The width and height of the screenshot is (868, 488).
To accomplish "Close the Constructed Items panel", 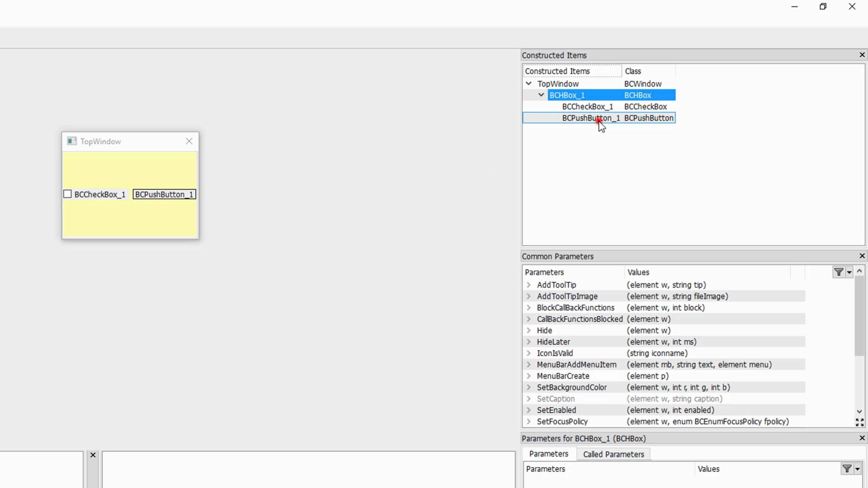I will (x=862, y=55).
